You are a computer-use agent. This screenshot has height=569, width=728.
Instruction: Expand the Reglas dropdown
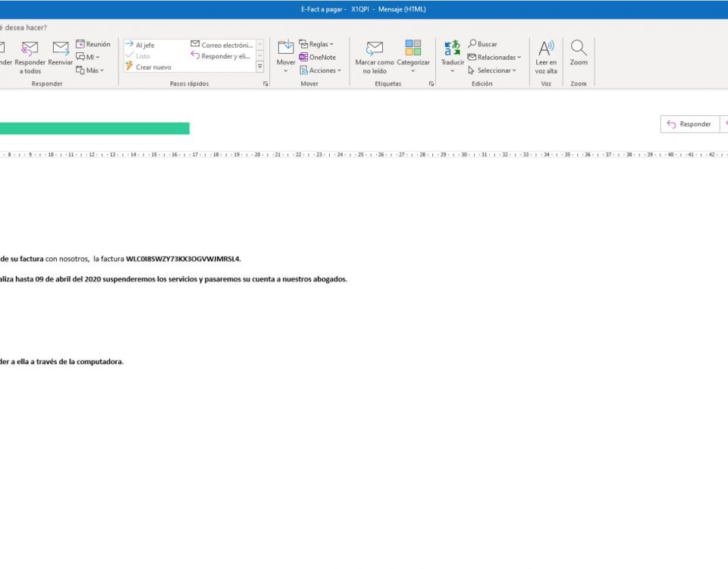coord(316,44)
